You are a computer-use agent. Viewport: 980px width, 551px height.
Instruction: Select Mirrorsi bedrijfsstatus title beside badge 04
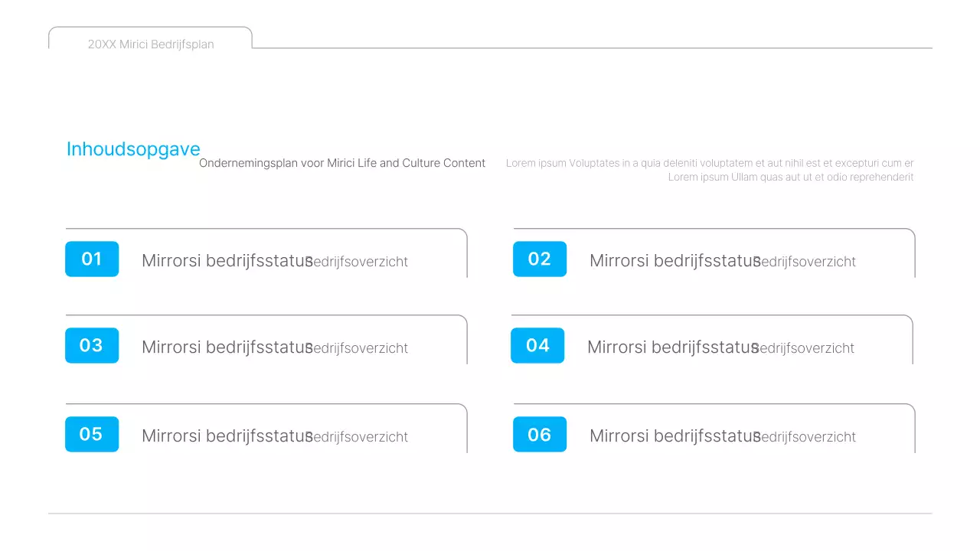tap(668, 347)
